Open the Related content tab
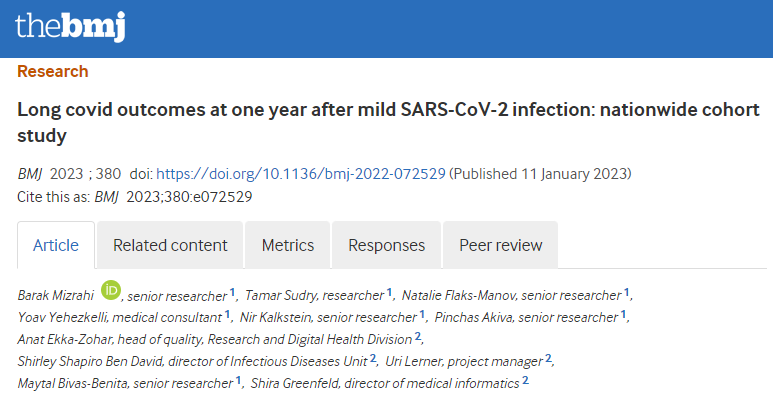Viewport: 773px width, 406px height. point(170,245)
